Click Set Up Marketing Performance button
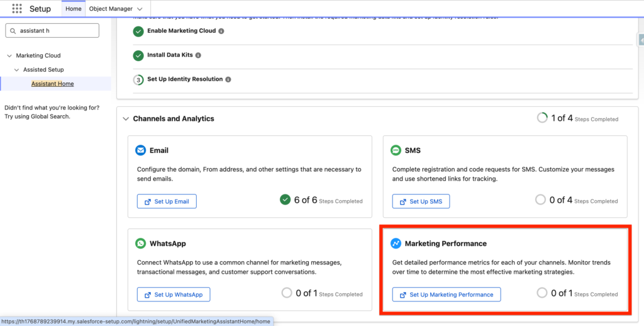The height and width of the screenshot is (326, 644). [447, 295]
